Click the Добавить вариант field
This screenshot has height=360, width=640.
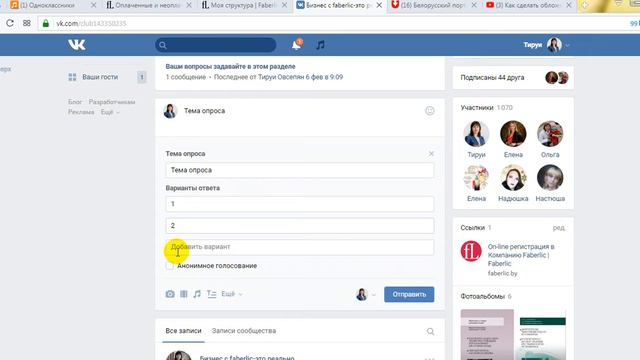point(300,247)
